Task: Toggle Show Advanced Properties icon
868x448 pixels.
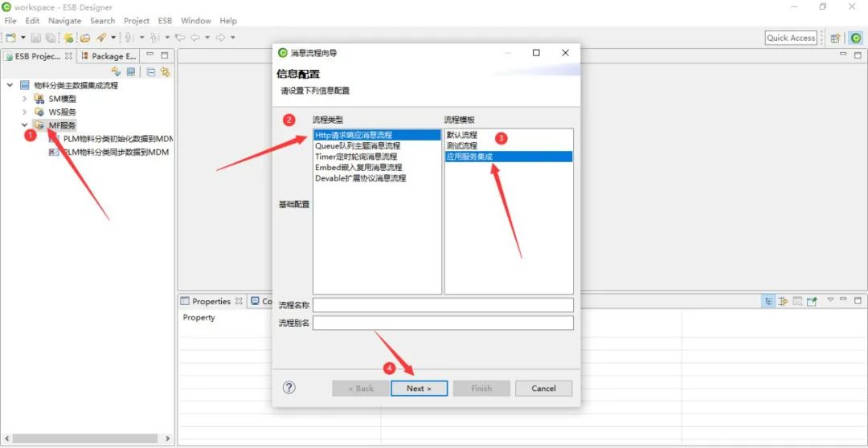Action: [x=784, y=301]
